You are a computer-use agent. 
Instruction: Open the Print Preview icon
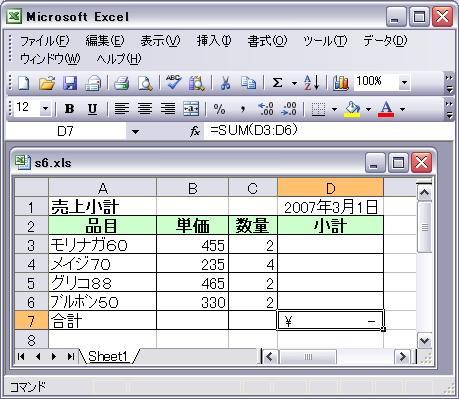[145, 83]
